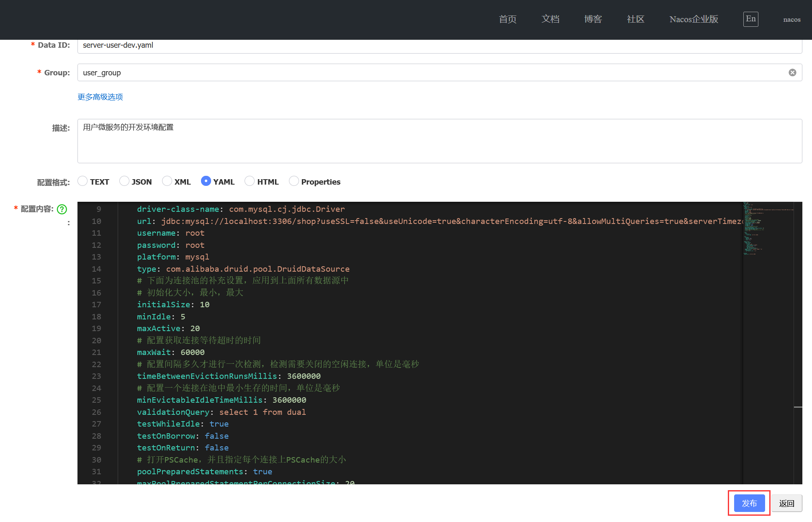The image size is (812, 522).
Task: Open the Nacos企业版 enterprise link
Action: [x=693, y=19]
